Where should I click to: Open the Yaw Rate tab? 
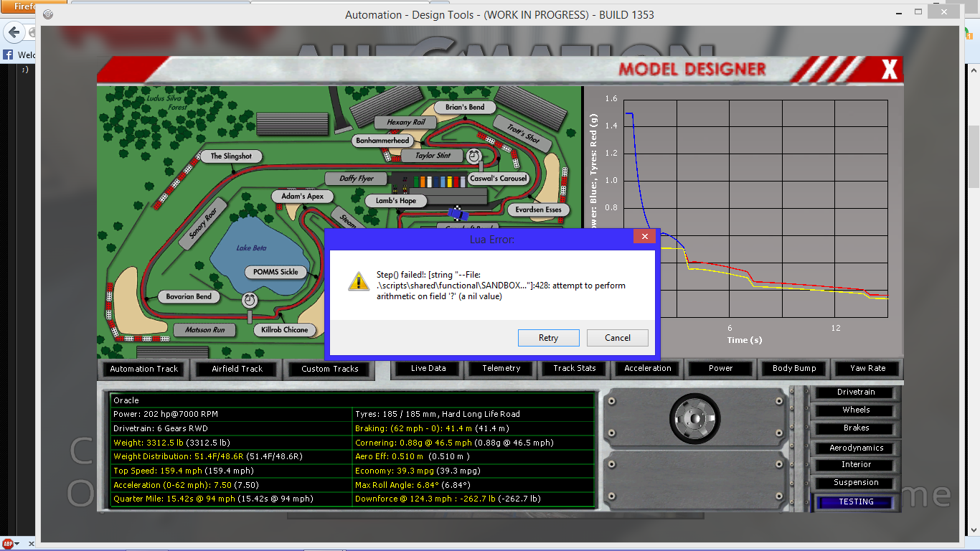pyautogui.click(x=867, y=368)
